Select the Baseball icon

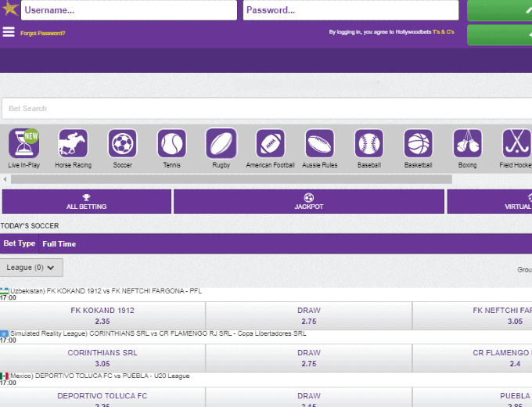369,143
